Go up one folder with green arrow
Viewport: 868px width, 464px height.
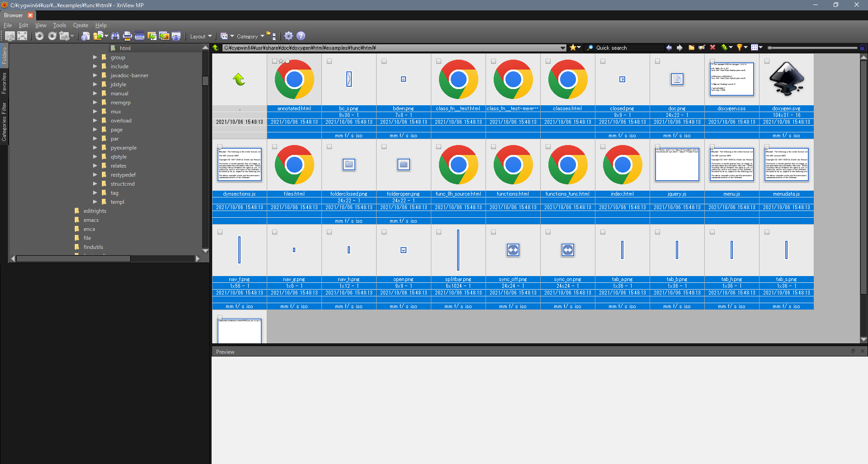click(216, 48)
